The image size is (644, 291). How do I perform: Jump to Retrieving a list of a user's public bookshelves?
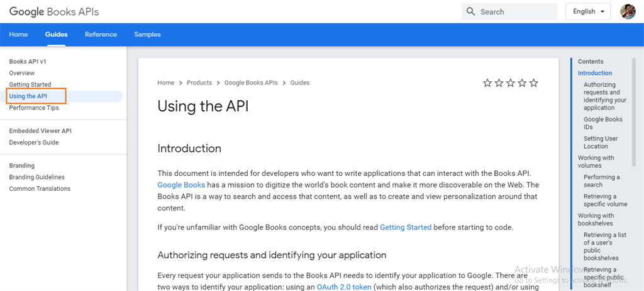pos(605,246)
